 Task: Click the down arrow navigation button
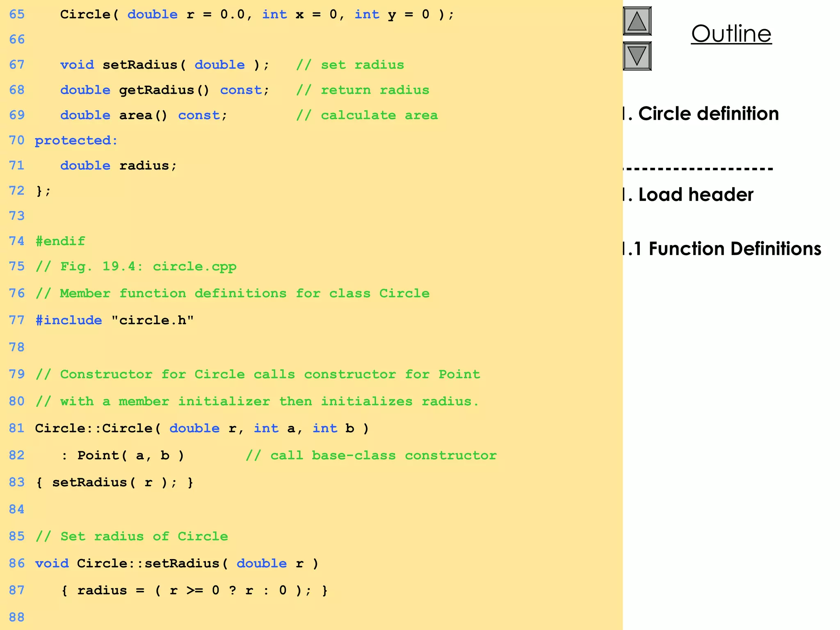click(x=637, y=56)
